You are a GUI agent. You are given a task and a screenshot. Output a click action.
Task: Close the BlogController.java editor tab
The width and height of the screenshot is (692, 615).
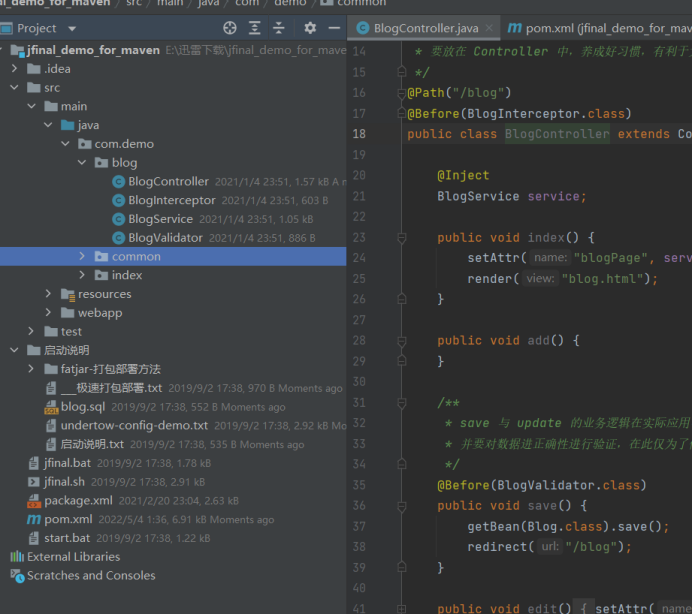(487, 29)
